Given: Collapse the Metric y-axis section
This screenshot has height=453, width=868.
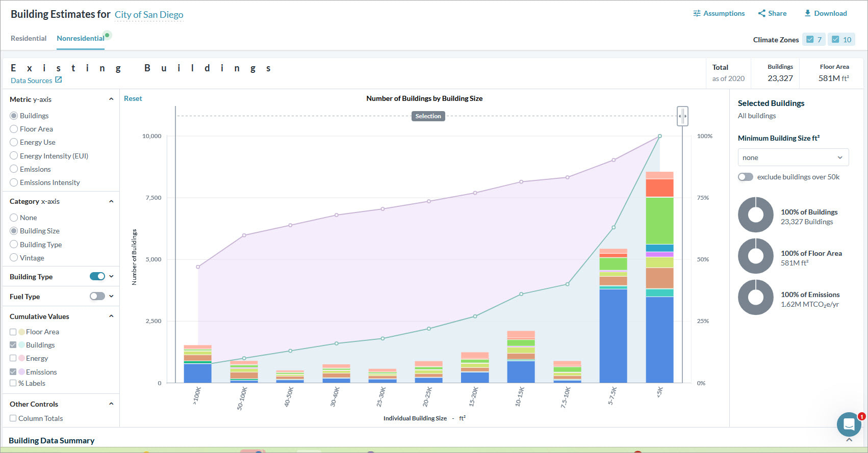Looking at the screenshot, I should coord(111,99).
